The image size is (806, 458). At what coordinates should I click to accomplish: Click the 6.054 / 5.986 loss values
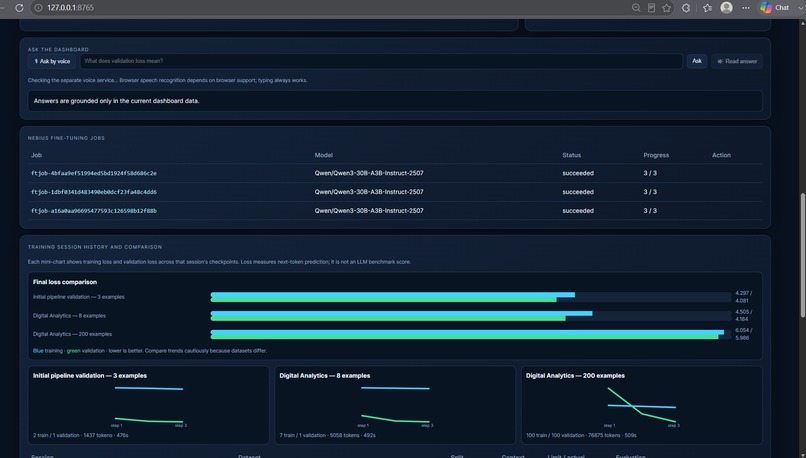[x=743, y=334]
